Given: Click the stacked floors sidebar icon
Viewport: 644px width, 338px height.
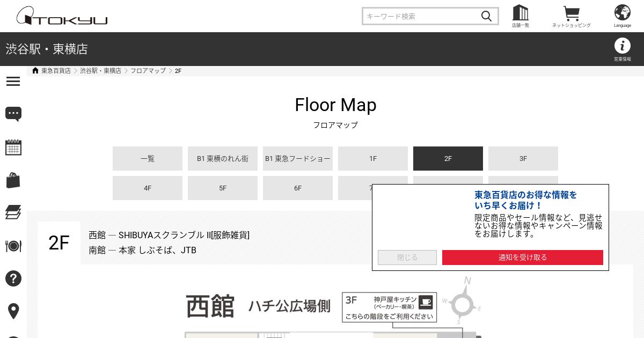Looking at the screenshot, I should tap(13, 212).
